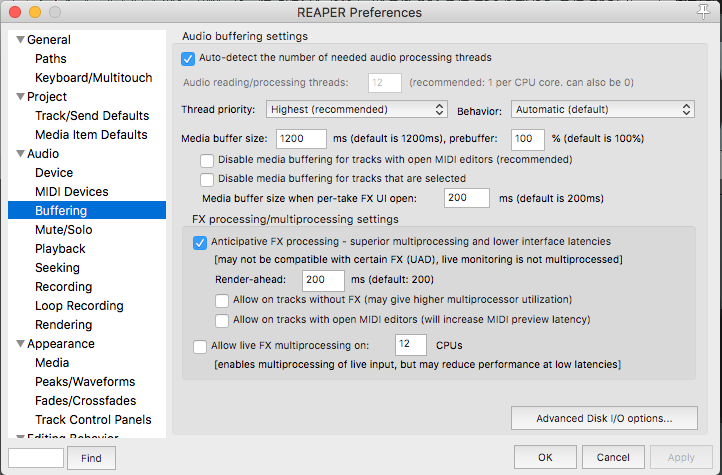This screenshot has width=722, height=475.
Task: Check allow on tracks with open MIDI editors
Action: point(222,320)
